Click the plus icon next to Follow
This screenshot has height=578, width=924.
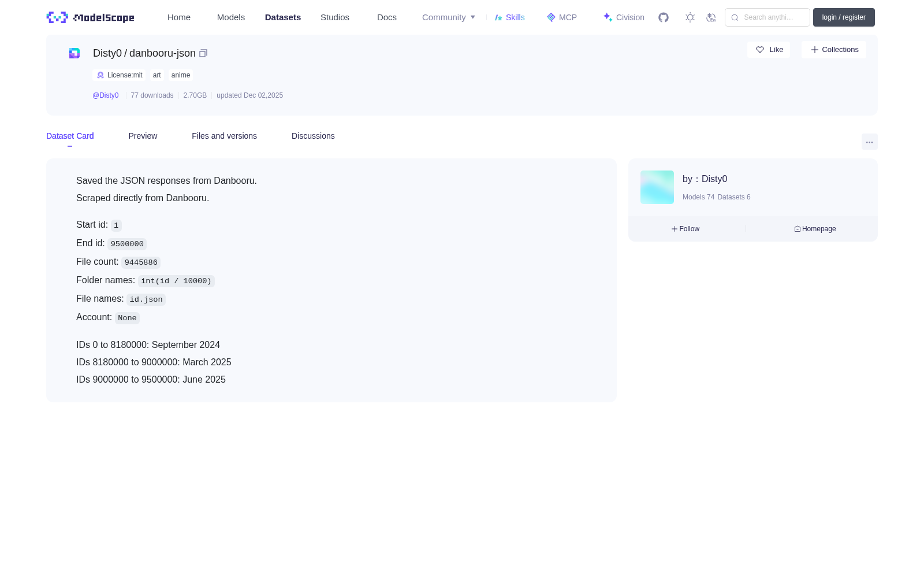(x=674, y=229)
